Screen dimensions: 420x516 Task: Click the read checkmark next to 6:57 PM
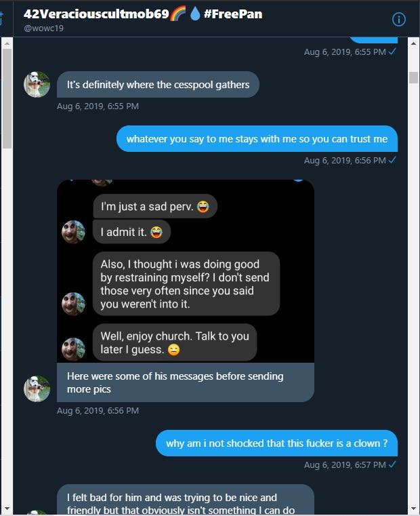point(392,464)
